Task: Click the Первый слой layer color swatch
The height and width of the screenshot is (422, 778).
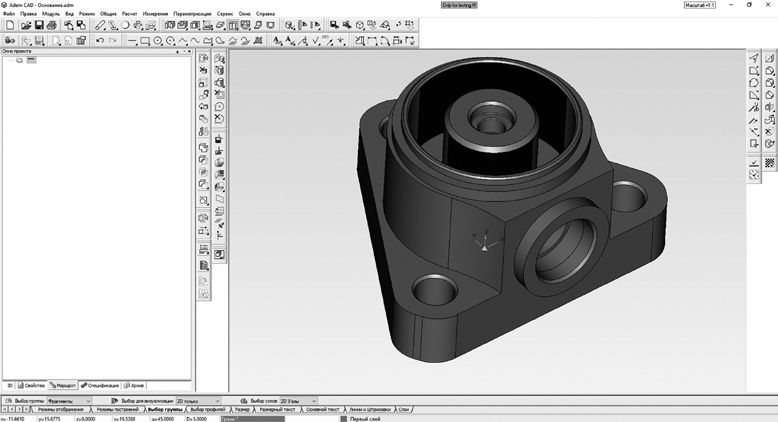Action: [344, 418]
